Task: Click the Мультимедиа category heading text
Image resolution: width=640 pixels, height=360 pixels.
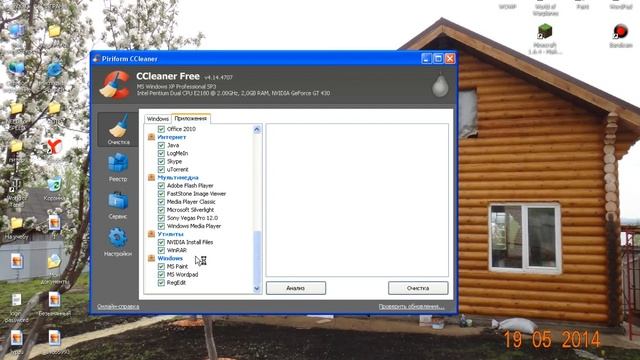Action: click(178, 178)
